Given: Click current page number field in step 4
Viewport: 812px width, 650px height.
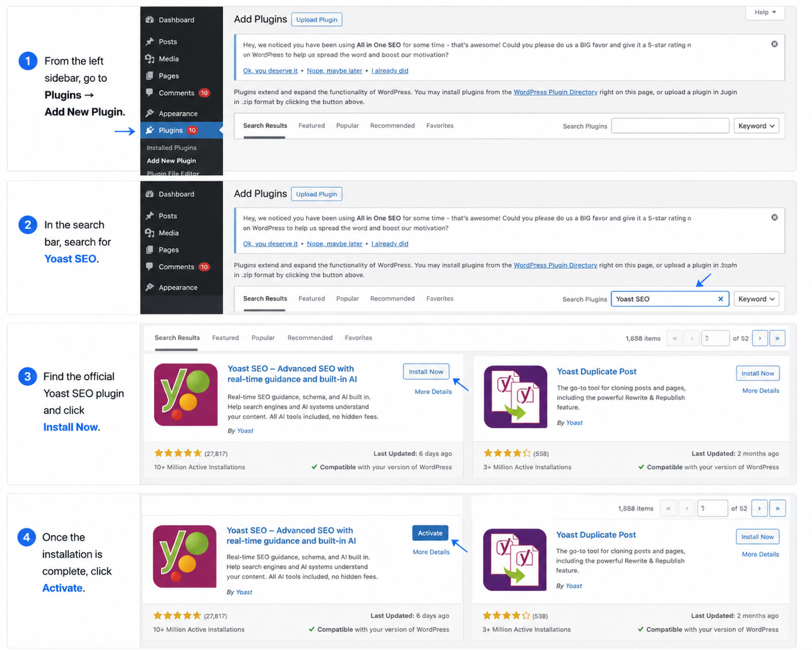Looking at the screenshot, I should (713, 508).
